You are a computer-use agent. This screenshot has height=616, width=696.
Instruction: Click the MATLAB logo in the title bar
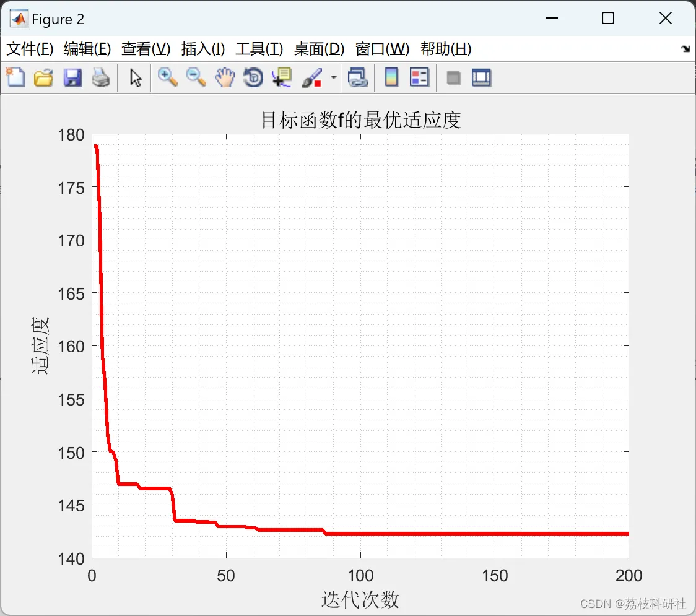coord(19,19)
